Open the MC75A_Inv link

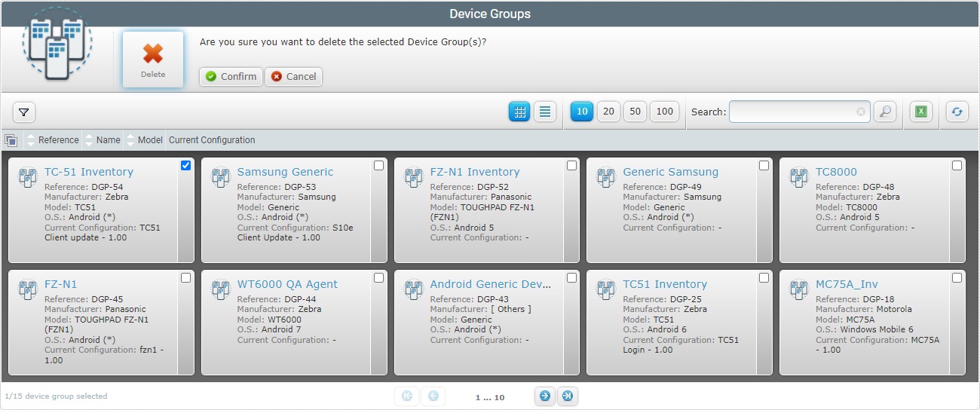pyautogui.click(x=847, y=284)
